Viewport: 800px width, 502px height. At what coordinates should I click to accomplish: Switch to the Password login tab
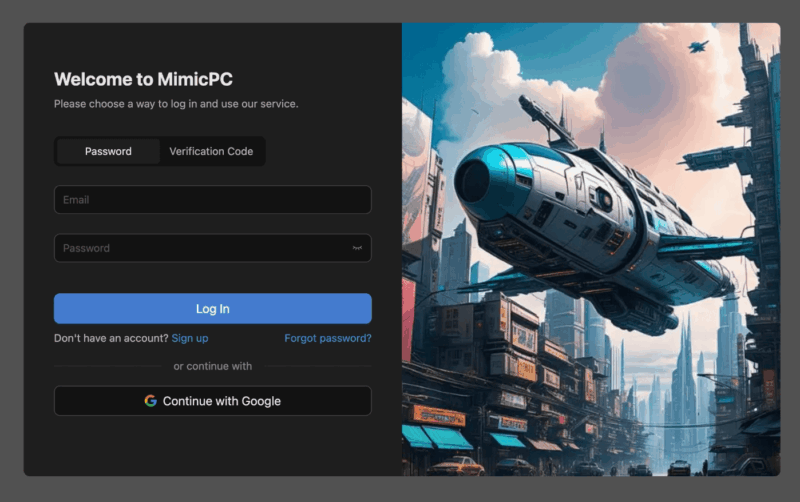point(108,152)
